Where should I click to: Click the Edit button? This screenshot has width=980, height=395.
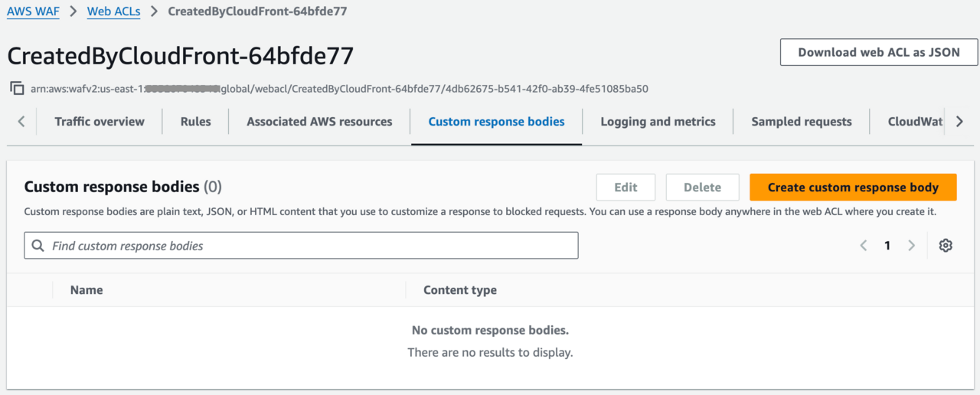(626, 188)
